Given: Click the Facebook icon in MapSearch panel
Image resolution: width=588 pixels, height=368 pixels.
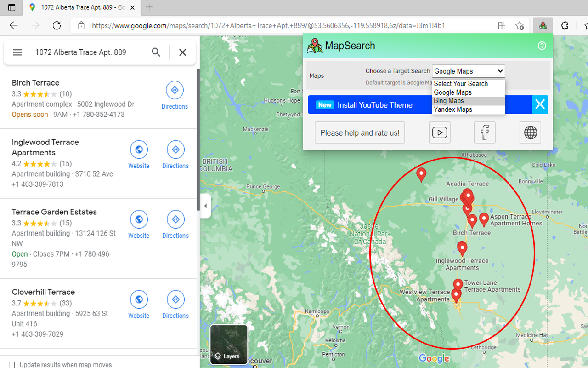Looking at the screenshot, I should tap(484, 132).
